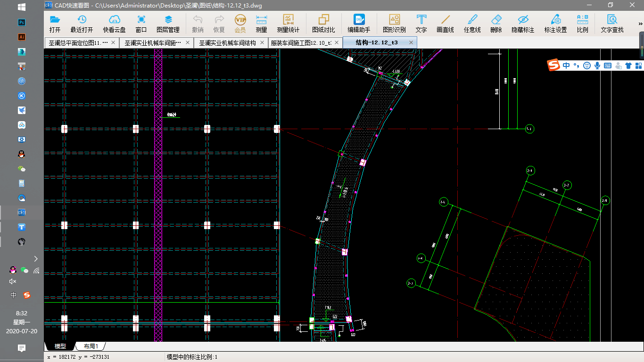Open 测量统计 measurement statistics

point(288,23)
